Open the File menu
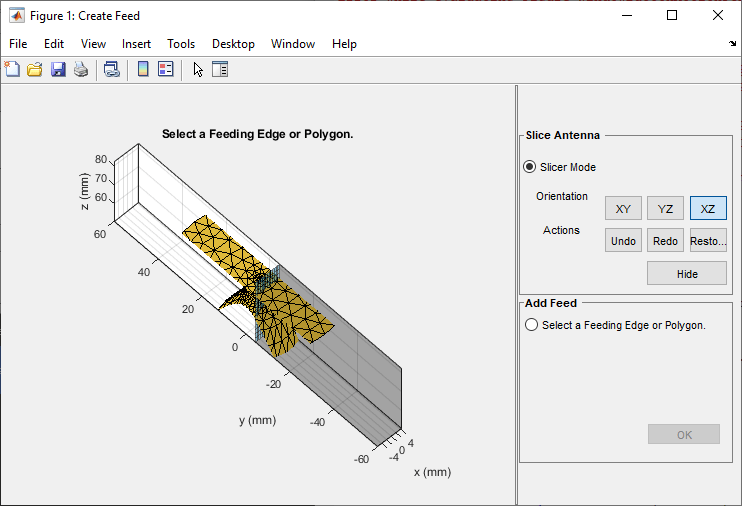742x506 pixels. click(x=18, y=44)
